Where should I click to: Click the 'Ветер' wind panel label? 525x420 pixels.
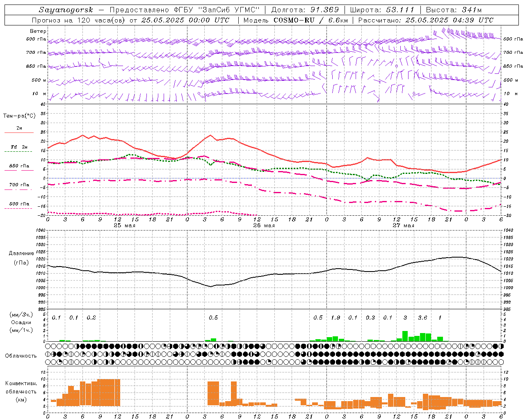[x=38, y=31]
